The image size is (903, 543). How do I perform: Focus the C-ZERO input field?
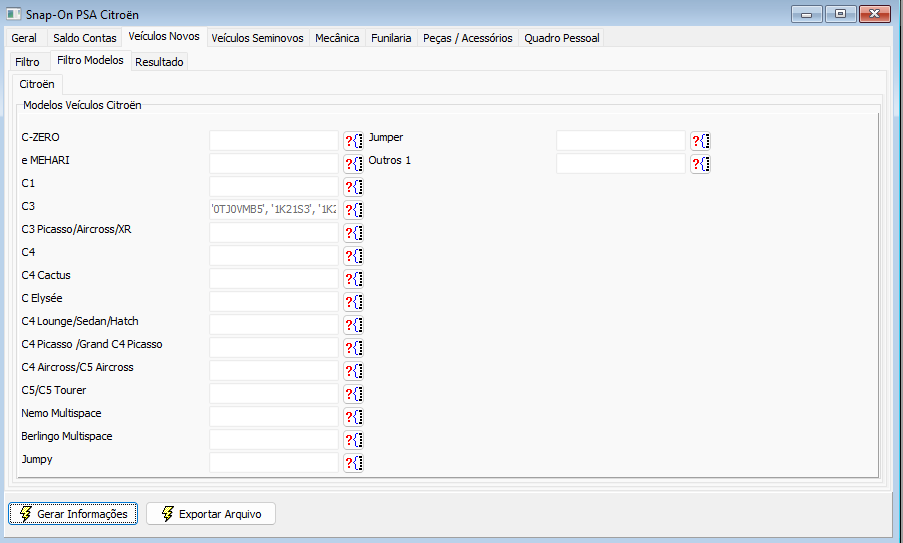tap(274, 141)
